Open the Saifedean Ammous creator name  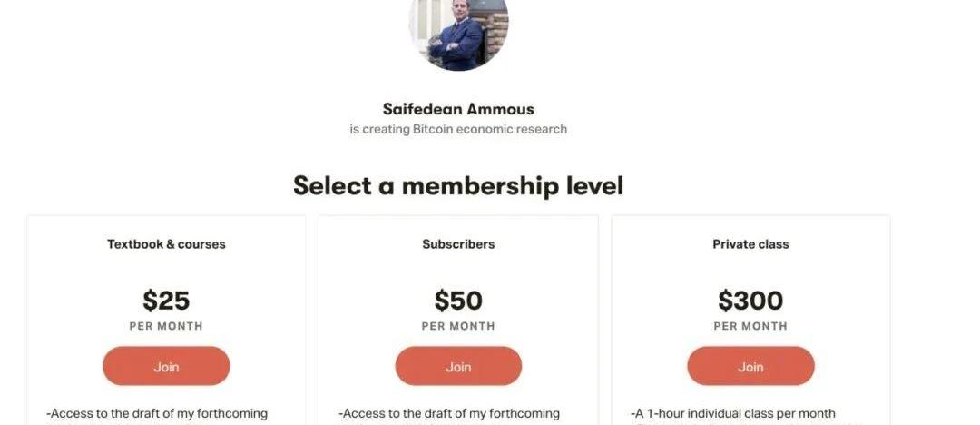coord(458,109)
